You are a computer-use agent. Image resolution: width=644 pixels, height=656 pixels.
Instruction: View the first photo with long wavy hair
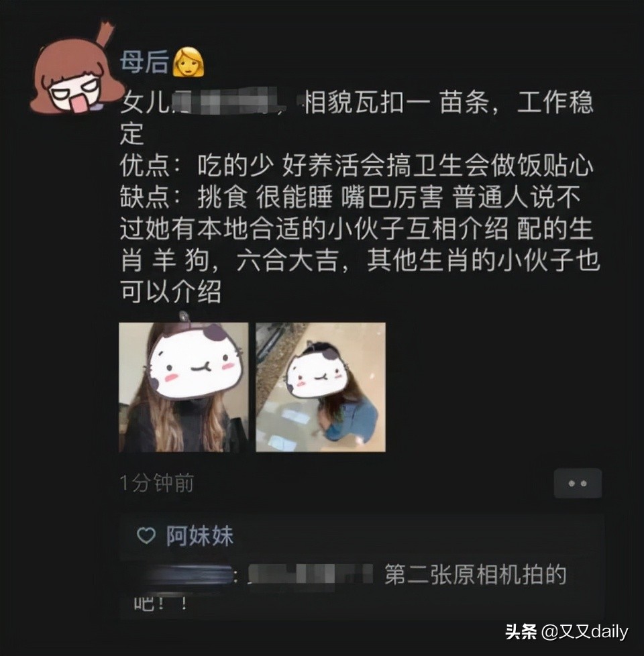(184, 388)
